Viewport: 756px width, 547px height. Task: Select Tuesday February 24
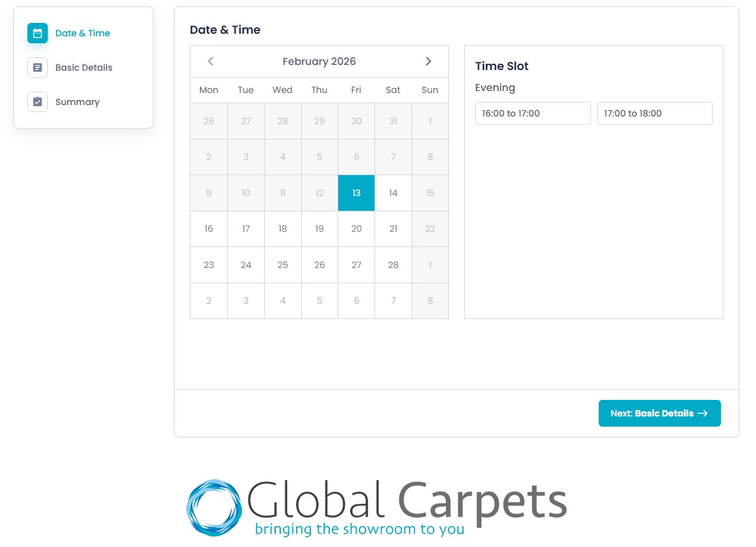[246, 265]
